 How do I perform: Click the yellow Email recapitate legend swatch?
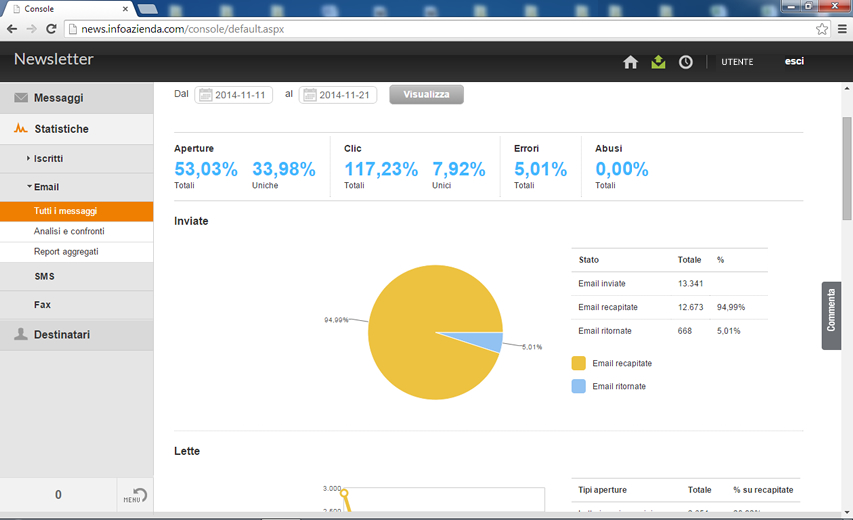click(x=578, y=363)
